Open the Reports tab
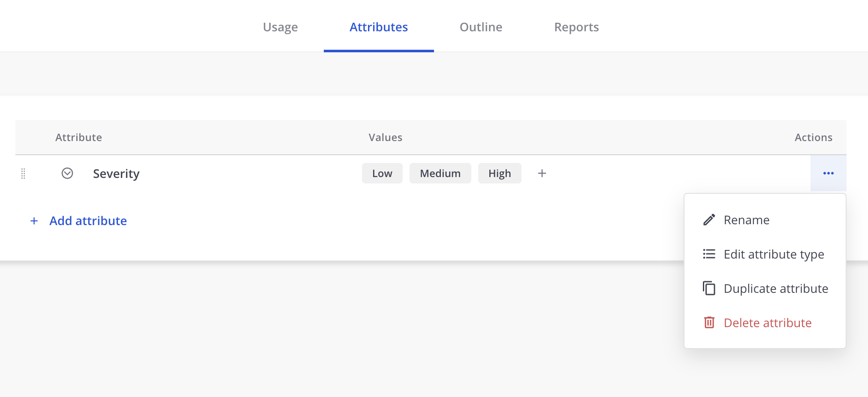The height and width of the screenshot is (397, 868). [x=576, y=27]
